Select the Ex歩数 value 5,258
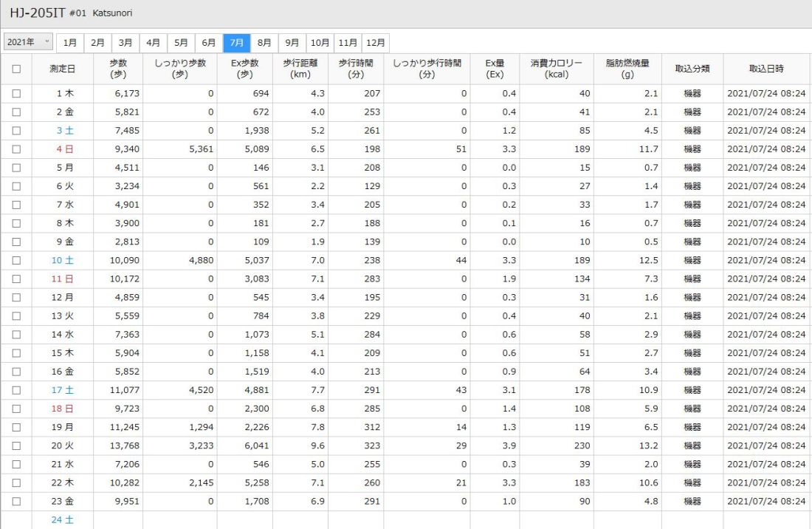The height and width of the screenshot is (529, 812). (x=257, y=483)
